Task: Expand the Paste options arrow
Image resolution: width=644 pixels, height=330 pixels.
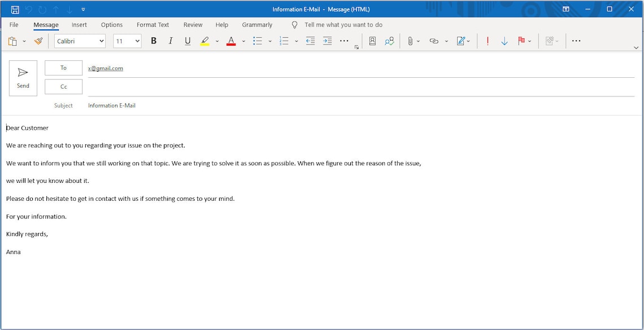Action: click(x=24, y=41)
